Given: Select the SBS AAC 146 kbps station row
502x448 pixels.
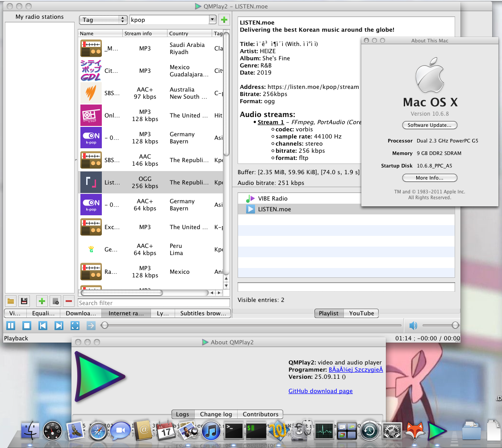Looking at the screenshot, I should click(x=151, y=160).
